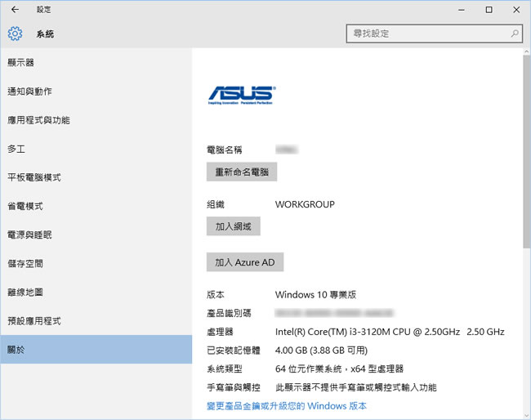
Task: Click the 系統 page heading
Action: pyautogui.click(x=45, y=34)
